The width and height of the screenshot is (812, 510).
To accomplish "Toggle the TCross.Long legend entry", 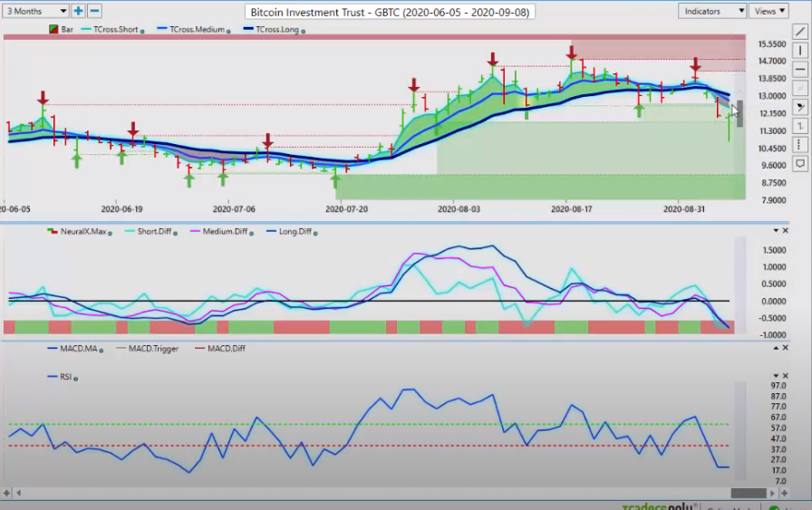I will click(x=271, y=30).
